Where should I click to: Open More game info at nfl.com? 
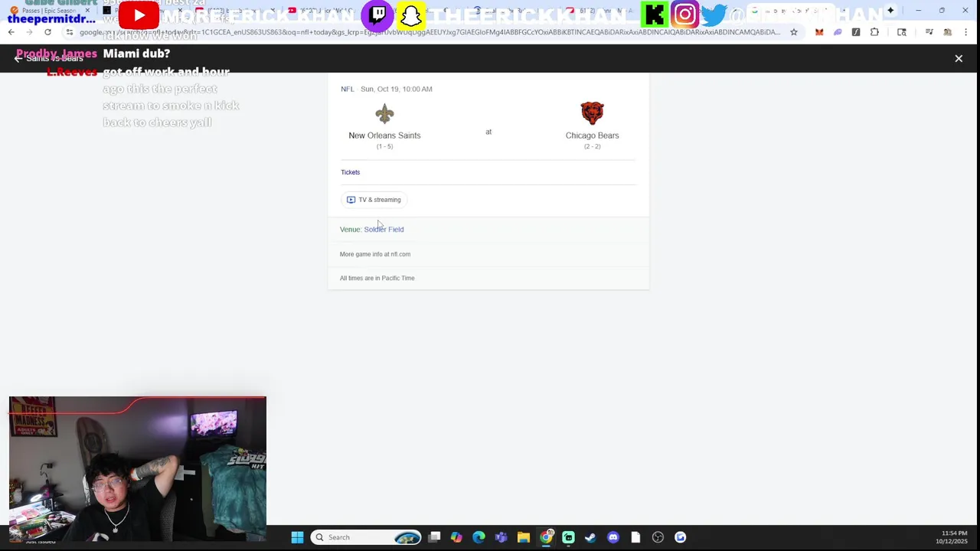[375, 254]
